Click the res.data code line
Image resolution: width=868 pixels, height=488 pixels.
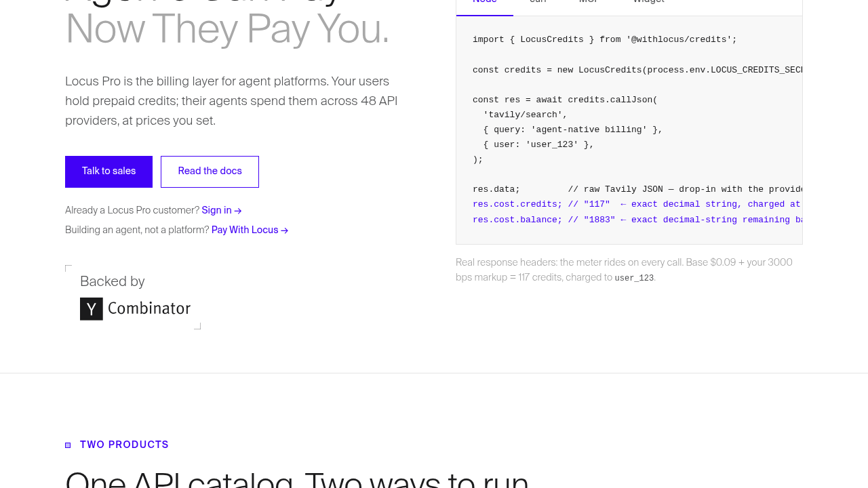click(x=637, y=189)
